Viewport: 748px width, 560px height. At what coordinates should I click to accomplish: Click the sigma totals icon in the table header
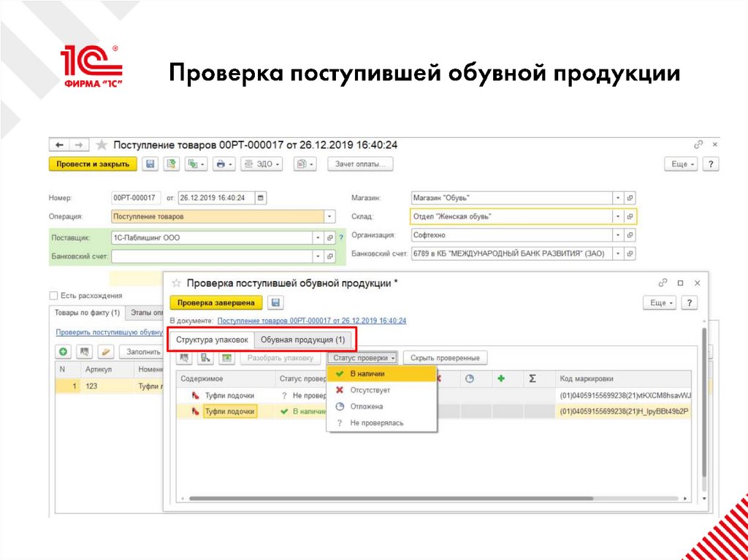tap(534, 378)
